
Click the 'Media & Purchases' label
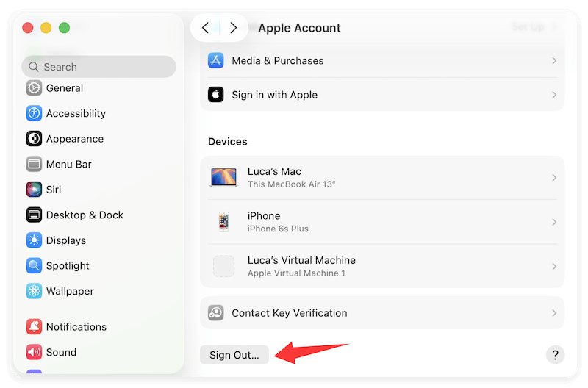[x=278, y=61]
